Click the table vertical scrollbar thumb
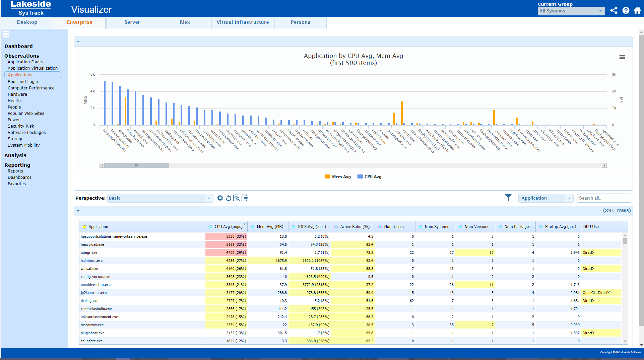This screenshot has width=644, height=360. click(625, 241)
